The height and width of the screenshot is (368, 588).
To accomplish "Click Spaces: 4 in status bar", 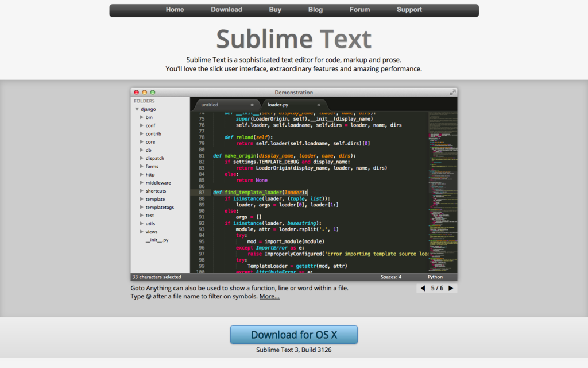I will pos(390,277).
